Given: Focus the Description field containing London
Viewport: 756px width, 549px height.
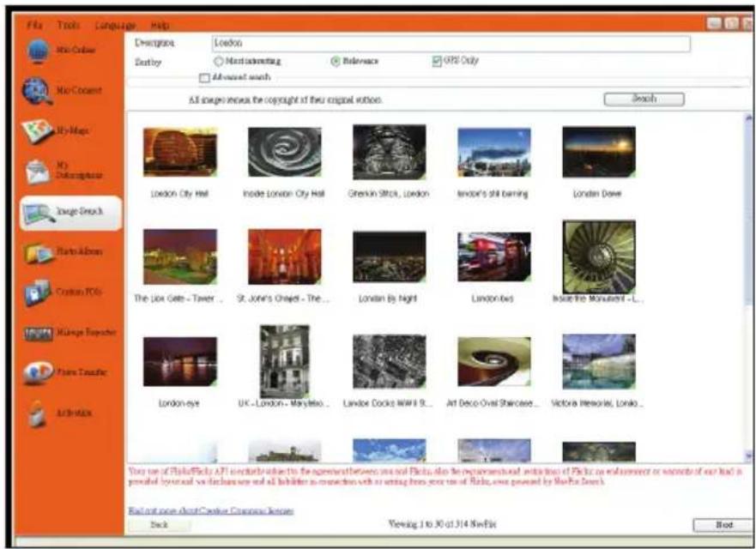Looking at the screenshot, I should 451,44.
